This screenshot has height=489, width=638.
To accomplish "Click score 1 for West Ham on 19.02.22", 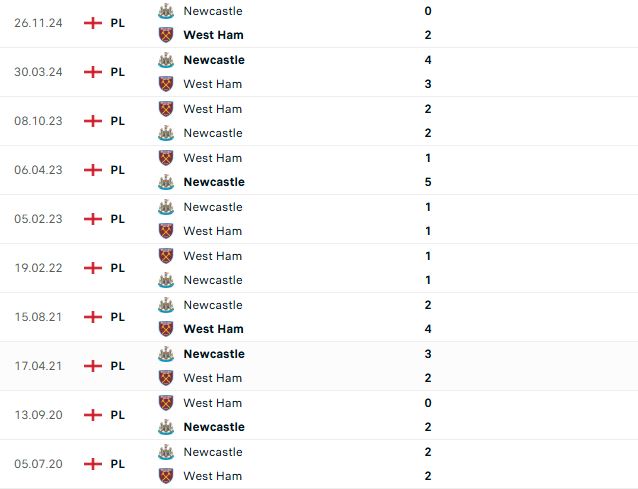I will tap(428, 256).
